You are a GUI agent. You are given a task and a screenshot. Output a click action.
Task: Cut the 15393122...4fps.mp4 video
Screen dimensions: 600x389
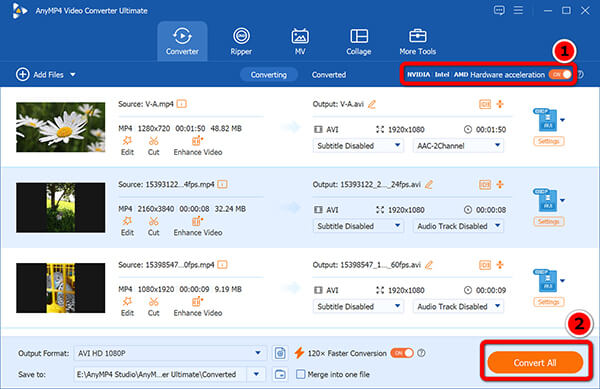[x=153, y=226]
